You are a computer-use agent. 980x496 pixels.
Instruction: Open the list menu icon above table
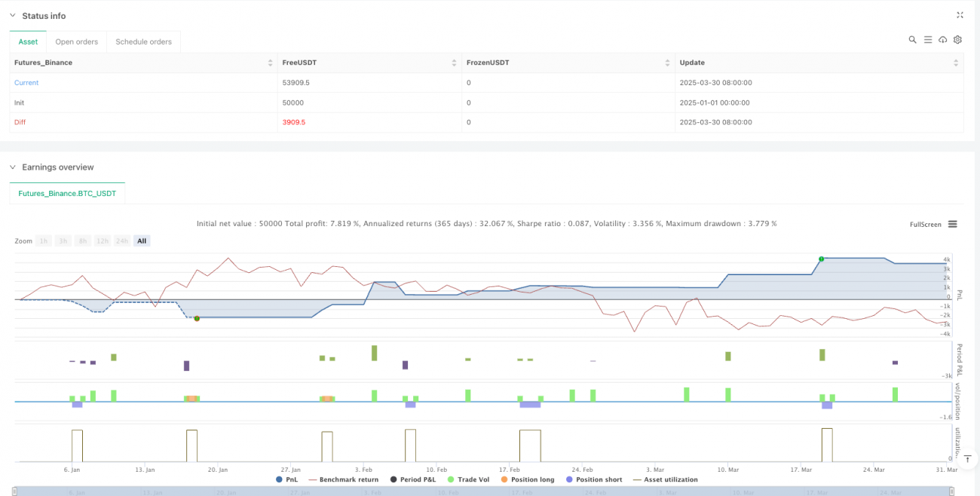coord(927,40)
